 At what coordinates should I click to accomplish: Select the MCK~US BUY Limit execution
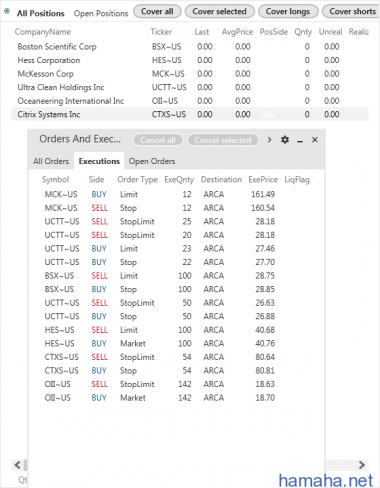tap(177, 194)
